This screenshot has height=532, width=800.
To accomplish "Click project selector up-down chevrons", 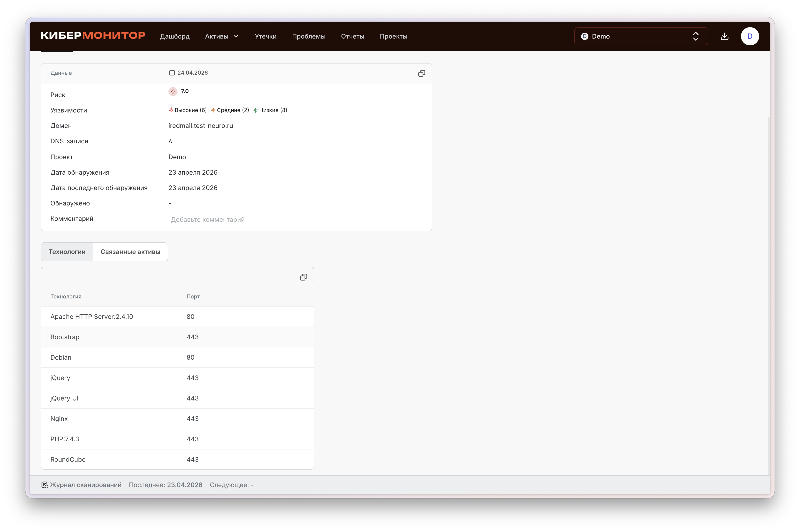I will 695,36.
